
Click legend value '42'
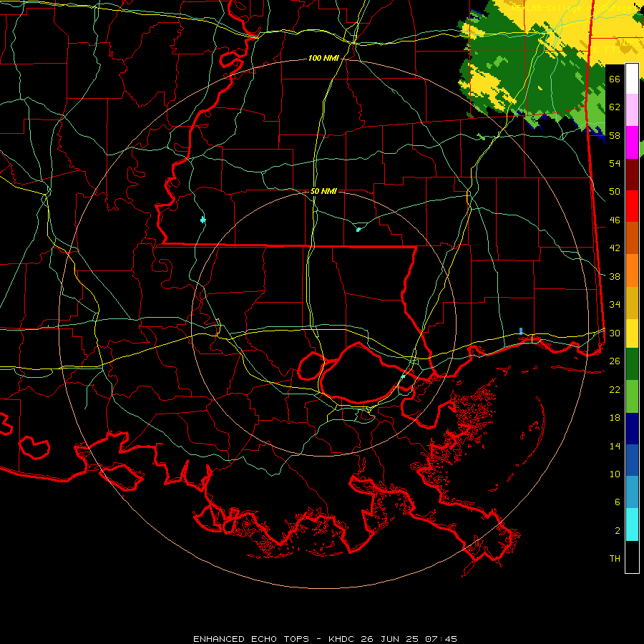pos(615,248)
